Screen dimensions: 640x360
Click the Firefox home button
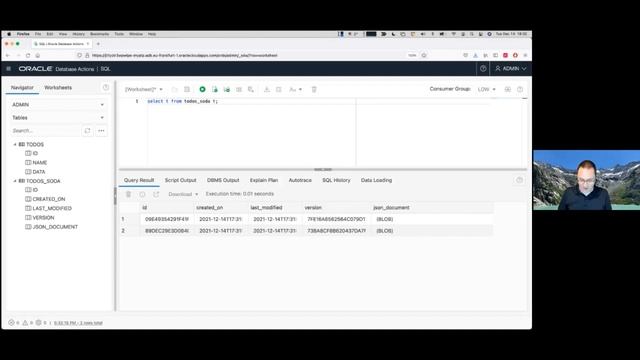point(38,55)
